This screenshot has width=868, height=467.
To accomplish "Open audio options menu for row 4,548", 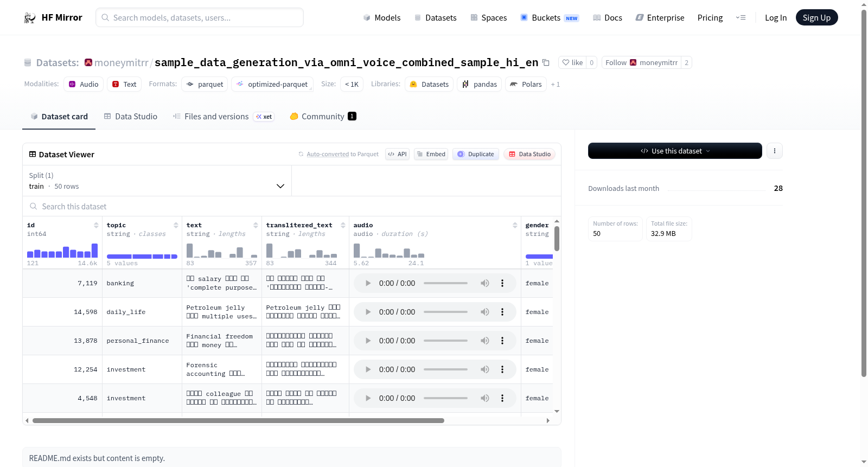I will (x=502, y=398).
